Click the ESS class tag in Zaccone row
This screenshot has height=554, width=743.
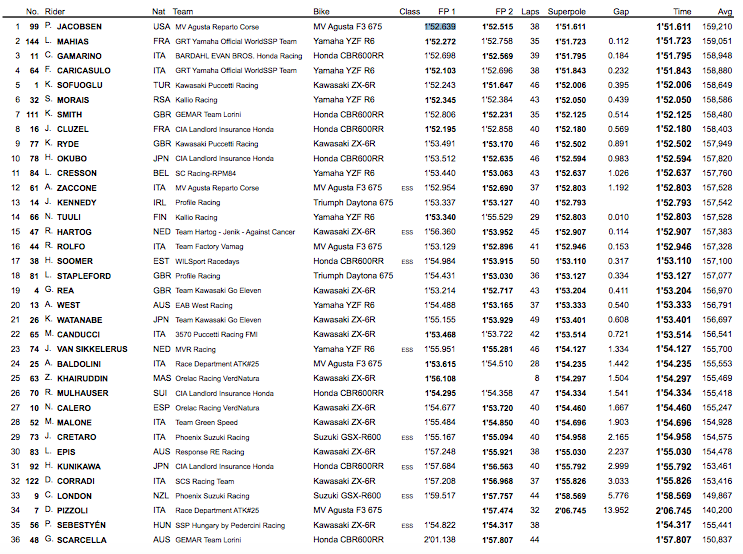407,189
